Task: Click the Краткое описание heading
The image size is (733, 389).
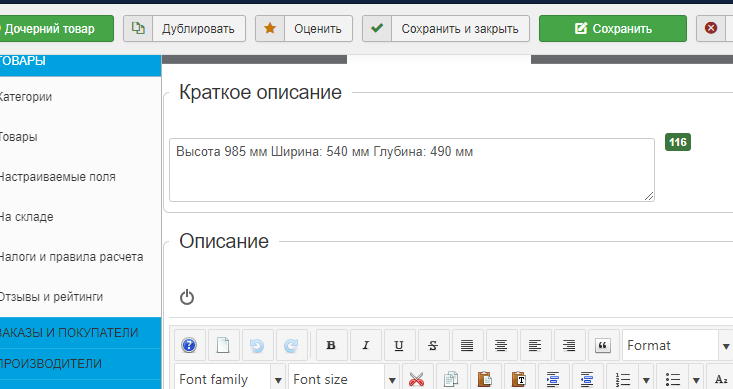Action: 260,92
